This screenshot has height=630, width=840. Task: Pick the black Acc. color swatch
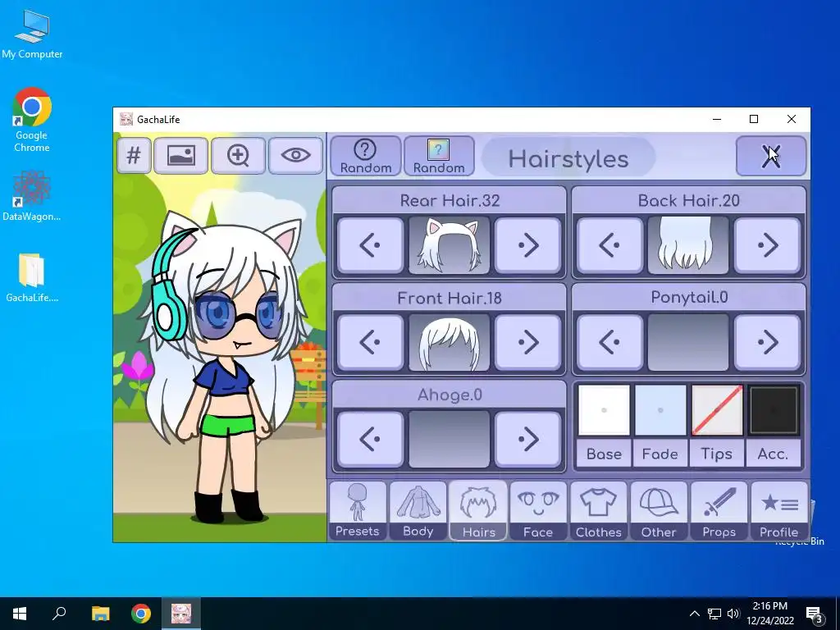point(773,410)
